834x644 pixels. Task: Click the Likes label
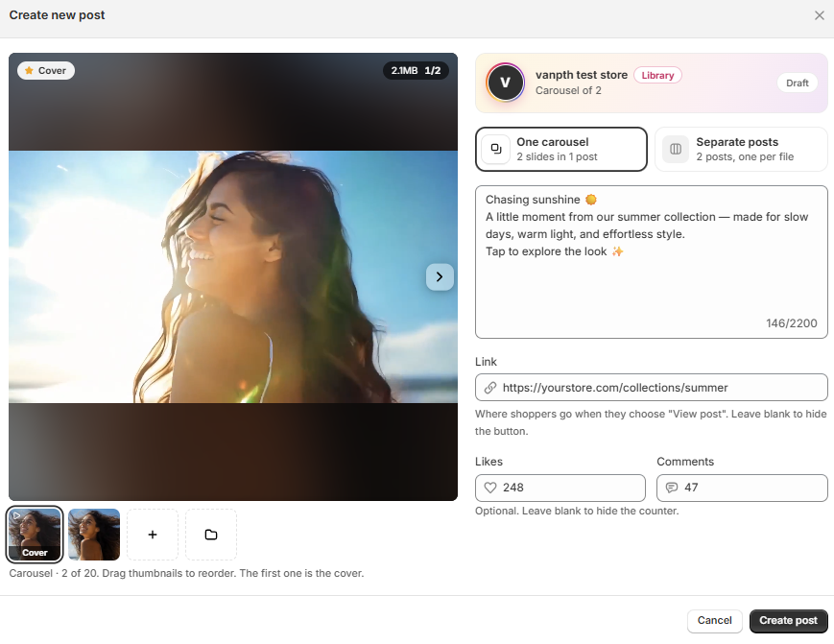tap(488, 462)
